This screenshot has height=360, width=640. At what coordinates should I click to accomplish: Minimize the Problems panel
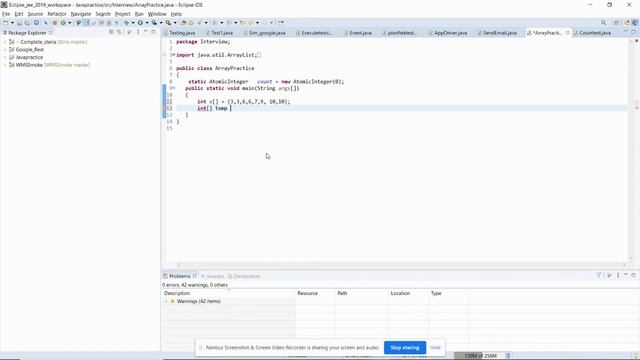[625, 275]
